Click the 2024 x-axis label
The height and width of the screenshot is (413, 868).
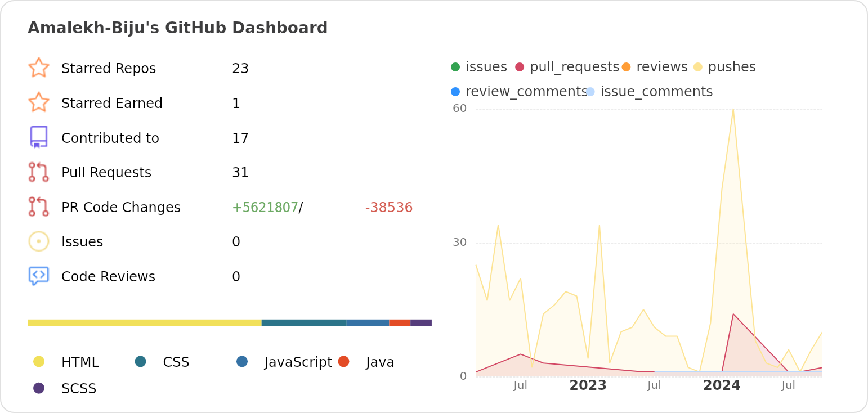point(722,385)
